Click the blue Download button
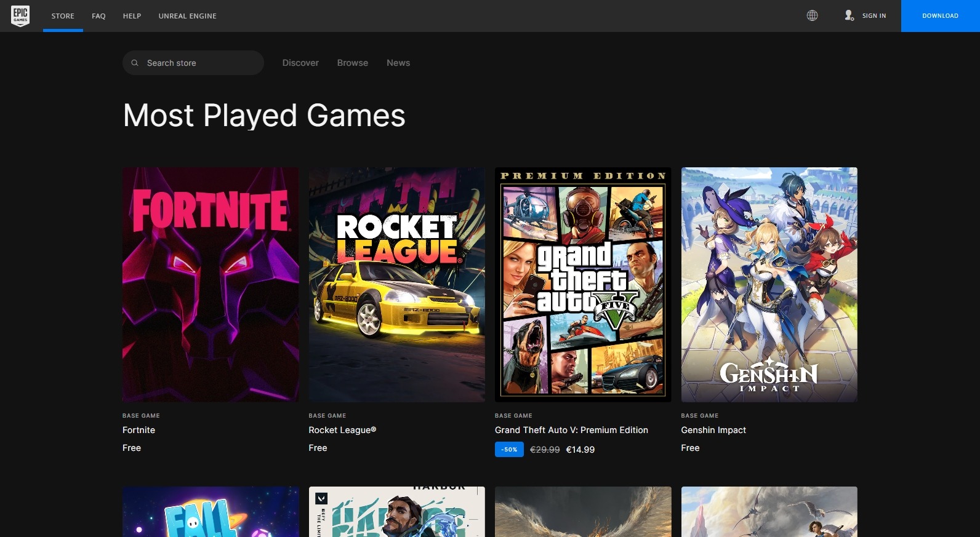Image resolution: width=980 pixels, height=537 pixels. click(940, 16)
